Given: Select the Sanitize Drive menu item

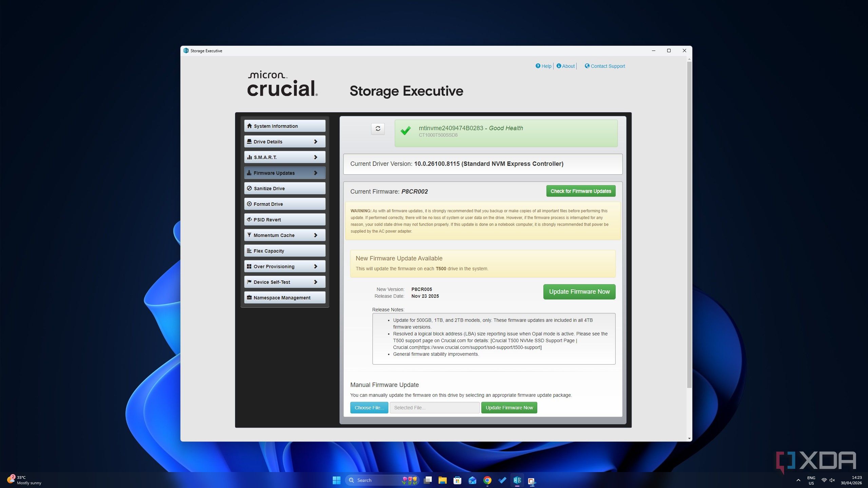Looking at the screenshot, I should tap(285, 188).
